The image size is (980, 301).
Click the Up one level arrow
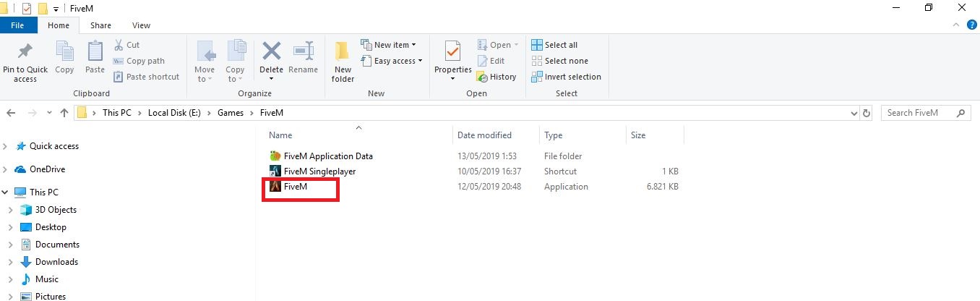(x=64, y=113)
